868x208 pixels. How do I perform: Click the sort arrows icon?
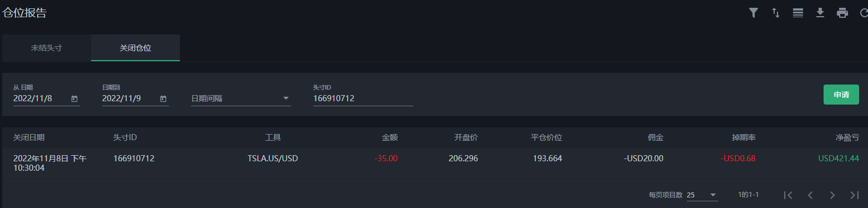click(776, 13)
